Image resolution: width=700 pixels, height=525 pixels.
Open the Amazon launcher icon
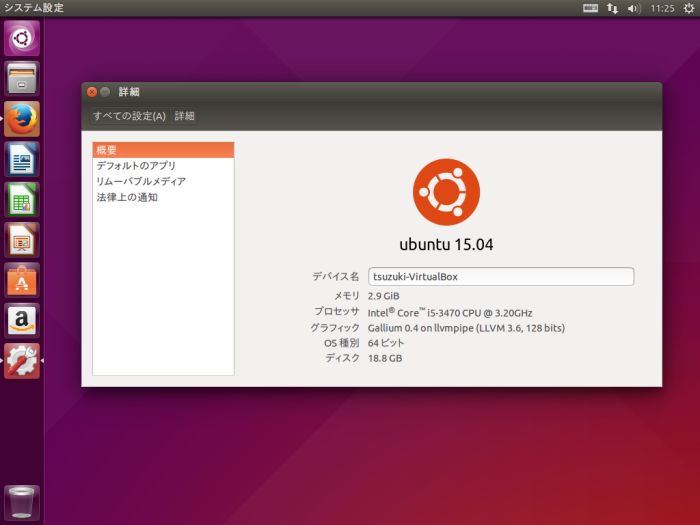click(22, 321)
